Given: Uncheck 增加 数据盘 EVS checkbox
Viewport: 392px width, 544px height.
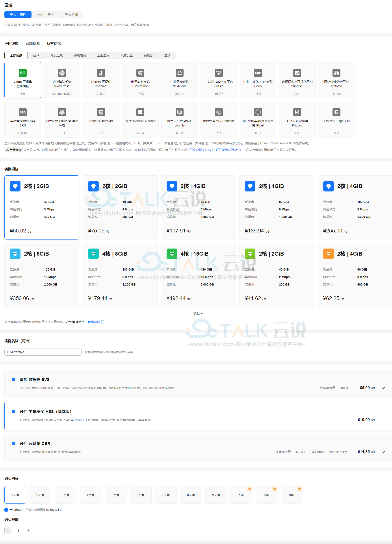Looking at the screenshot, I should 13,379.
